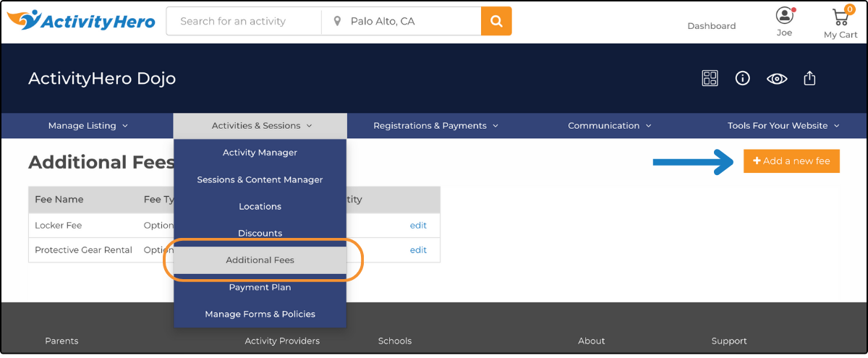Click the eye preview icon
The image size is (868, 358).
[777, 79]
